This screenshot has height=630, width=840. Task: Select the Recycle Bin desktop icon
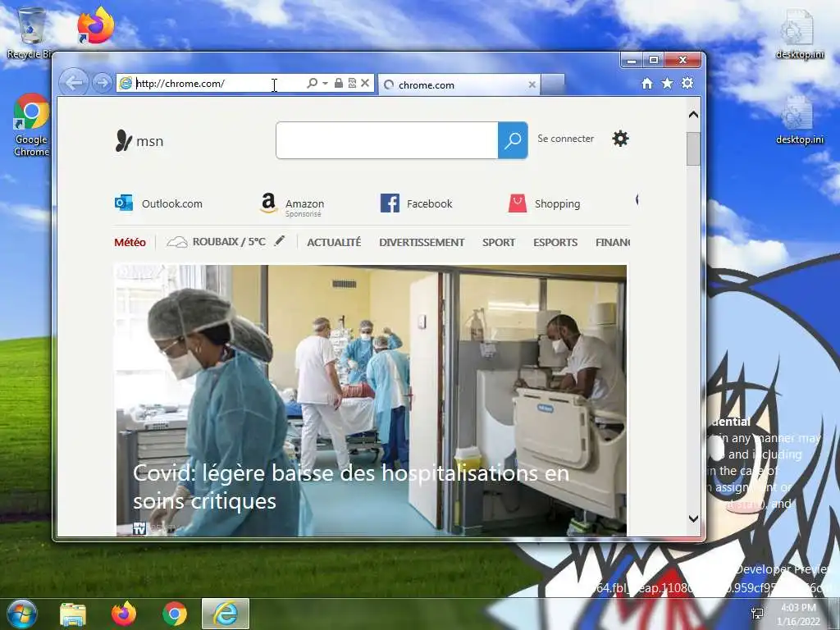30,33
